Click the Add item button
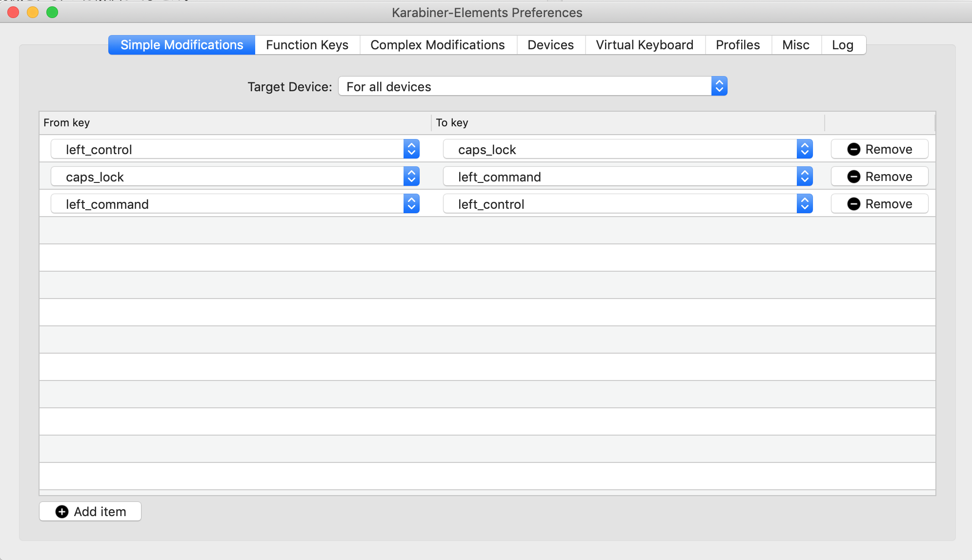Viewport: 972px width, 560px height. (x=90, y=511)
